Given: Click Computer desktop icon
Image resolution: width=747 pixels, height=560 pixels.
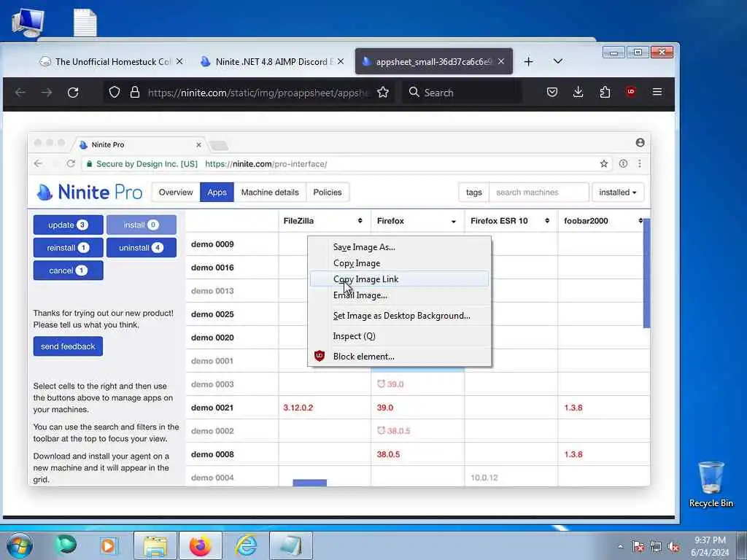Looking at the screenshot, I should pos(28,23).
